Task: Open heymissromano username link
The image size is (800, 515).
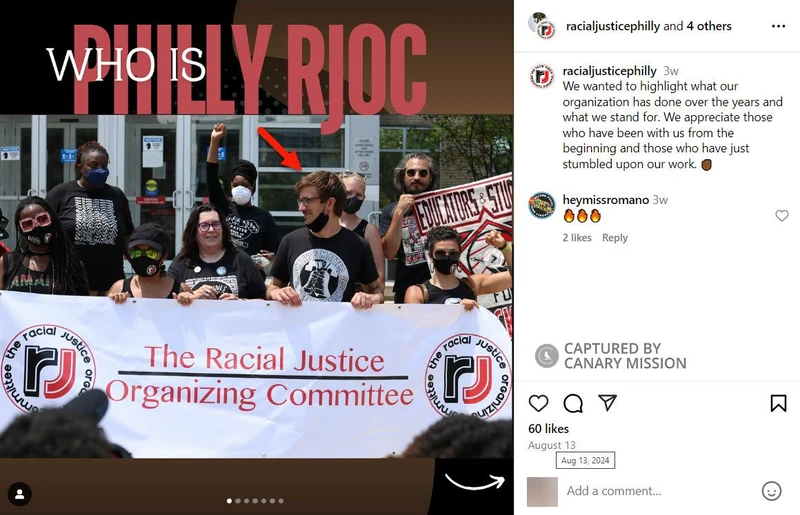Action: [606, 200]
